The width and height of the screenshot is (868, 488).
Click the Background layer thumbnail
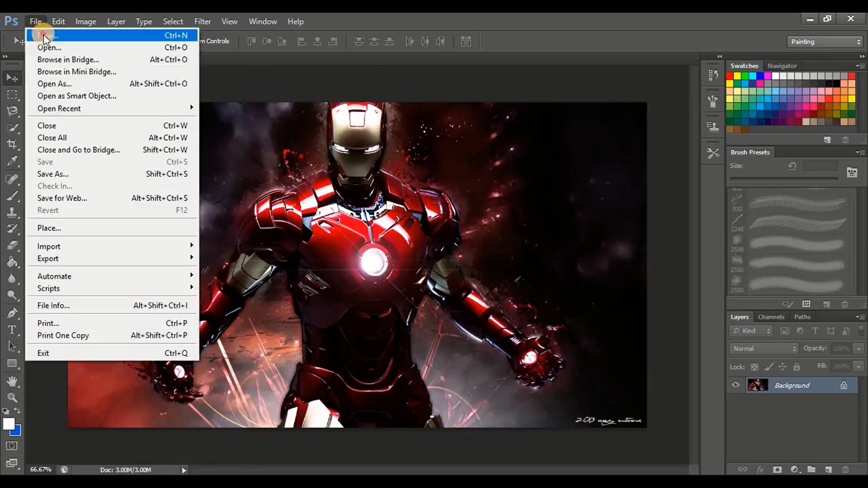click(x=757, y=384)
